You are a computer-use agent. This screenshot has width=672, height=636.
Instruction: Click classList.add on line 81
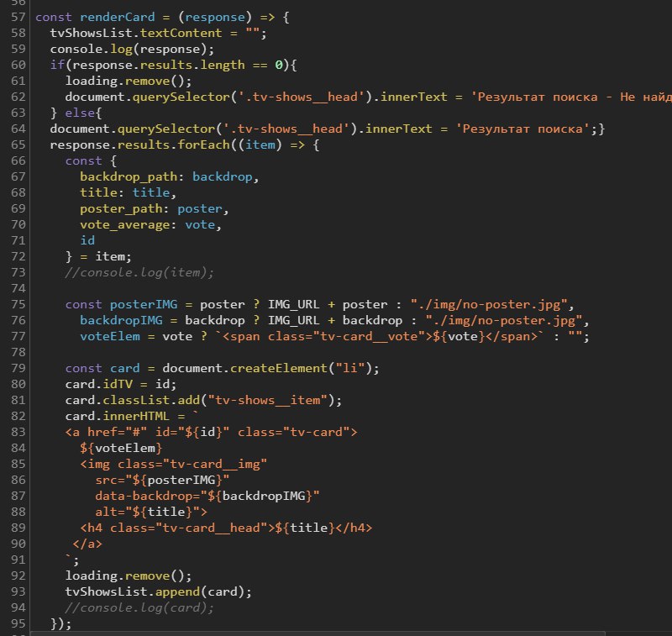coord(151,400)
